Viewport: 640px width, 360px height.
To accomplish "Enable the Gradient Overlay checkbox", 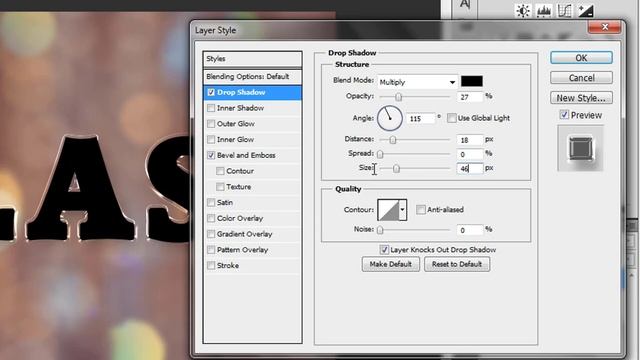I will [x=211, y=234].
